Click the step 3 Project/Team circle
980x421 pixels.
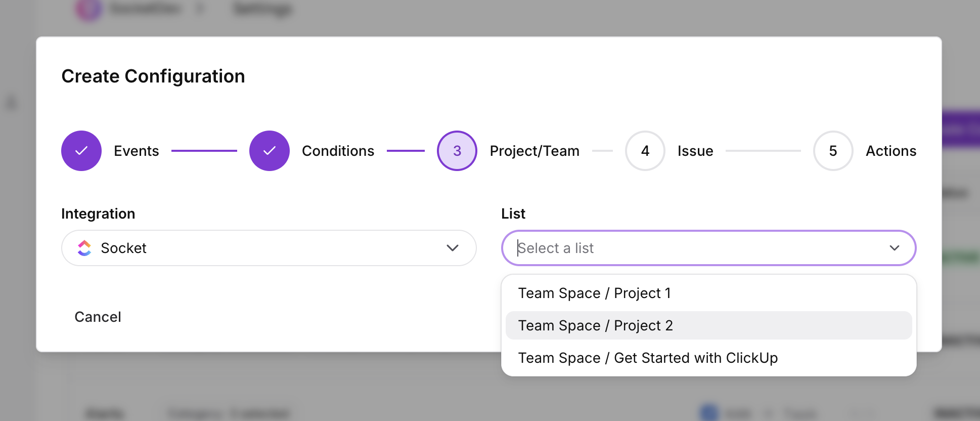[x=457, y=151]
